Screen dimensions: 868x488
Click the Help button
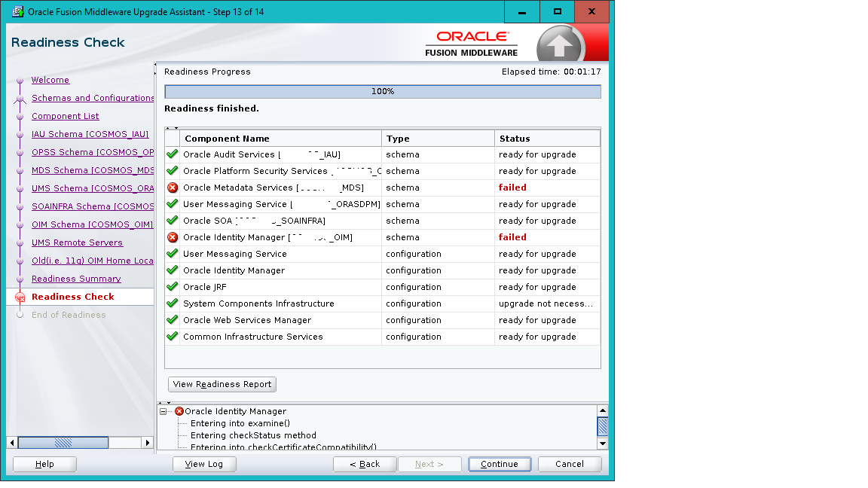(45, 464)
